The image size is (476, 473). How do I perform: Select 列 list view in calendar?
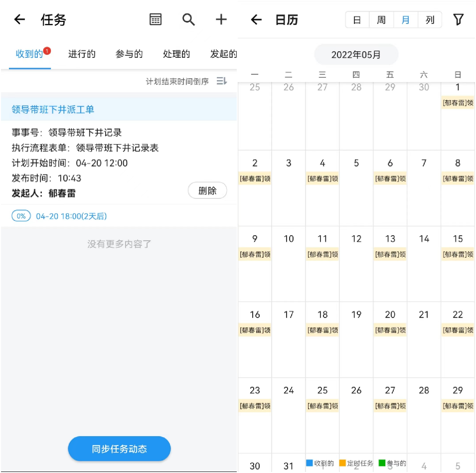pos(430,20)
